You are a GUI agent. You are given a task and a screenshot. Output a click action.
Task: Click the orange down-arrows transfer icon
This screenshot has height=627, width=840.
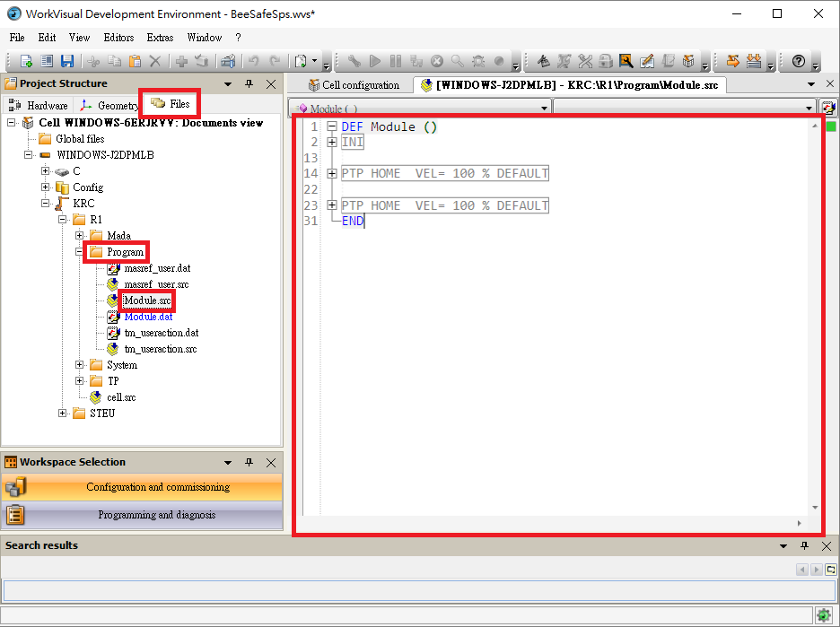pyautogui.click(x=754, y=61)
